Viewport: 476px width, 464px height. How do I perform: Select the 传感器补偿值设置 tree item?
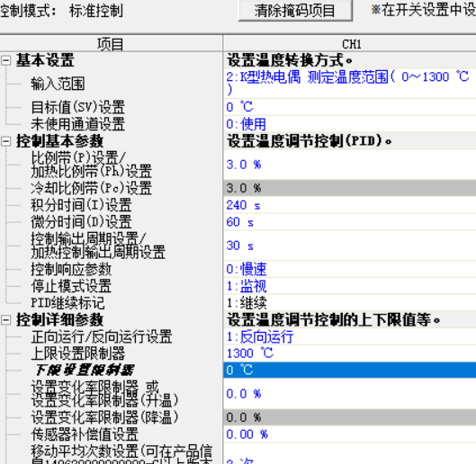[85, 434]
